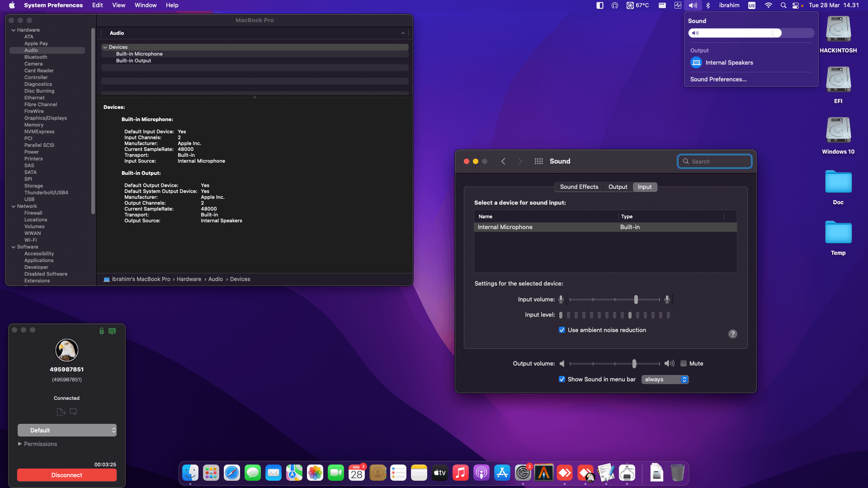Viewport: 868px width, 488px height.
Task: Open Photos app in the dock
Action: pyautogui.click(x=315, y=473)
